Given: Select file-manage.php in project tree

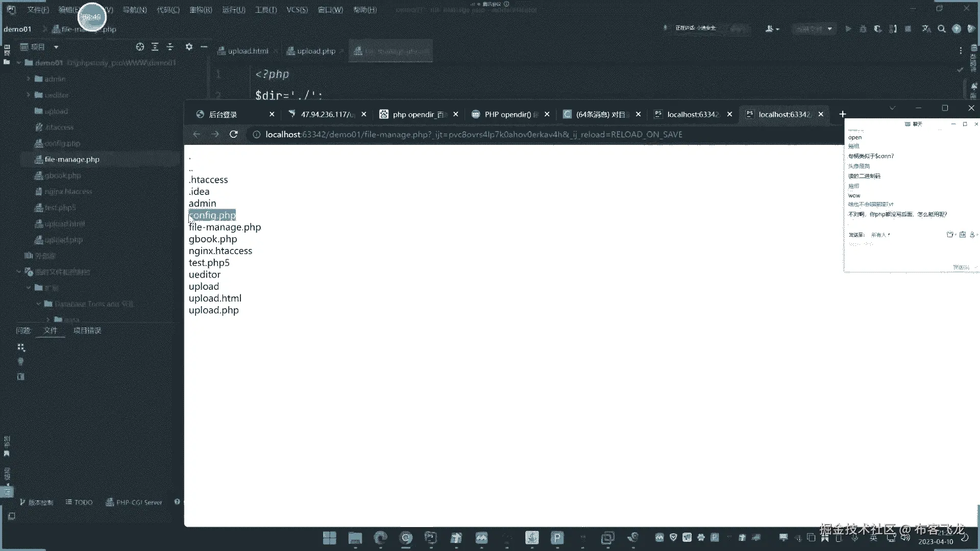Looking at the screenshot, I should click(71, 159).
